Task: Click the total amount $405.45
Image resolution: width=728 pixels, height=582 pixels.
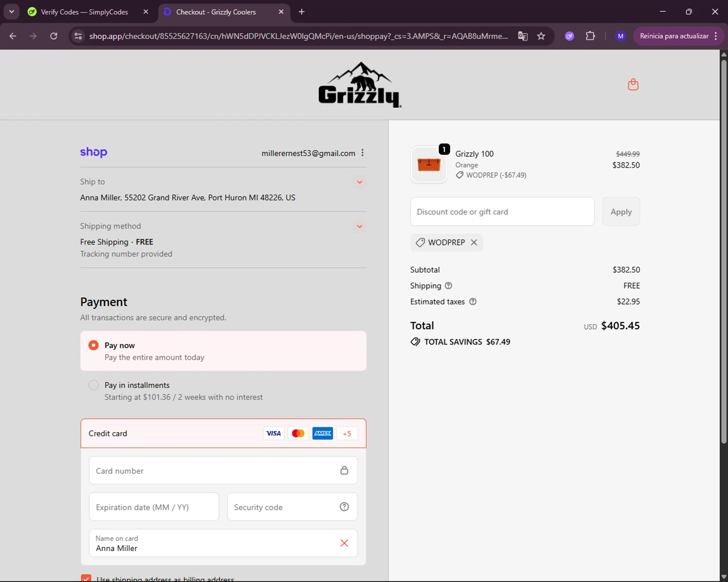Action: [x=620, y=326]
